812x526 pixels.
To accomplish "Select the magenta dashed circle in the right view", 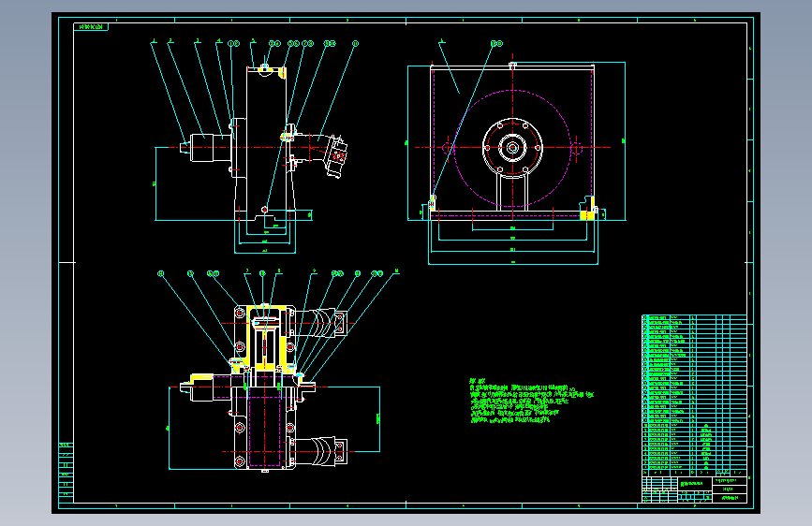I will point(512,148).
